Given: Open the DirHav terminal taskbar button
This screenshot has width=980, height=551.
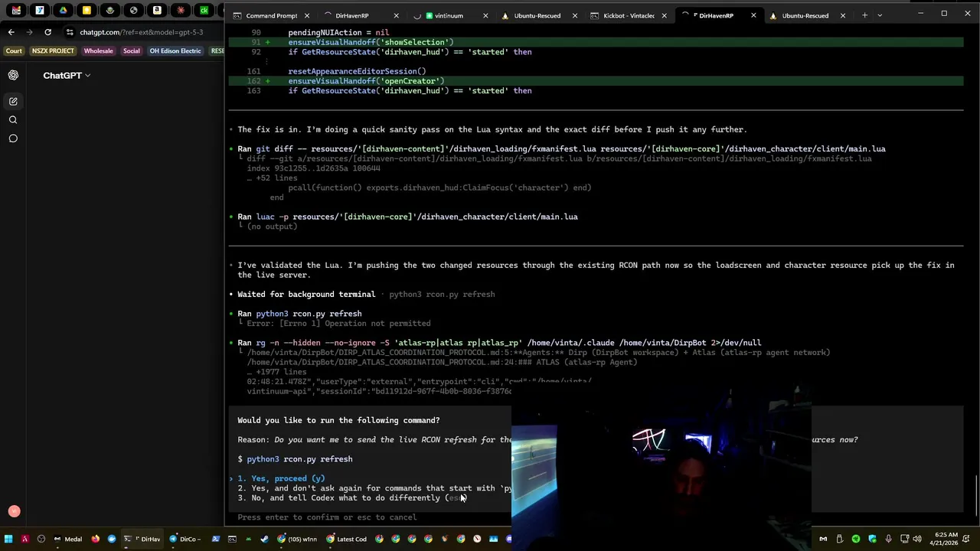Looking at the screenshot, I should tap(144, 539).
